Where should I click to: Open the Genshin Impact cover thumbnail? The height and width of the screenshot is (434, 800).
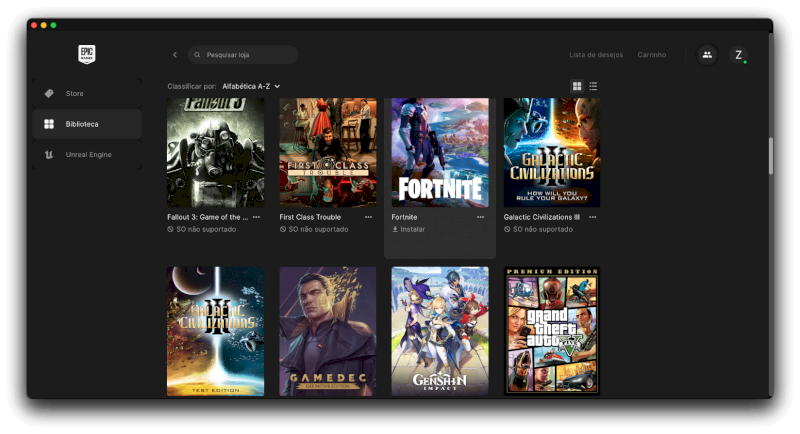tap(440, 331)
